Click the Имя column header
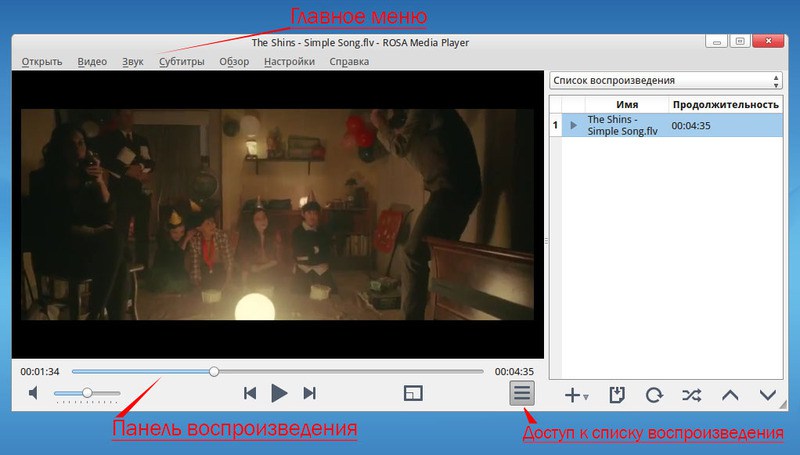 (627, 105)
